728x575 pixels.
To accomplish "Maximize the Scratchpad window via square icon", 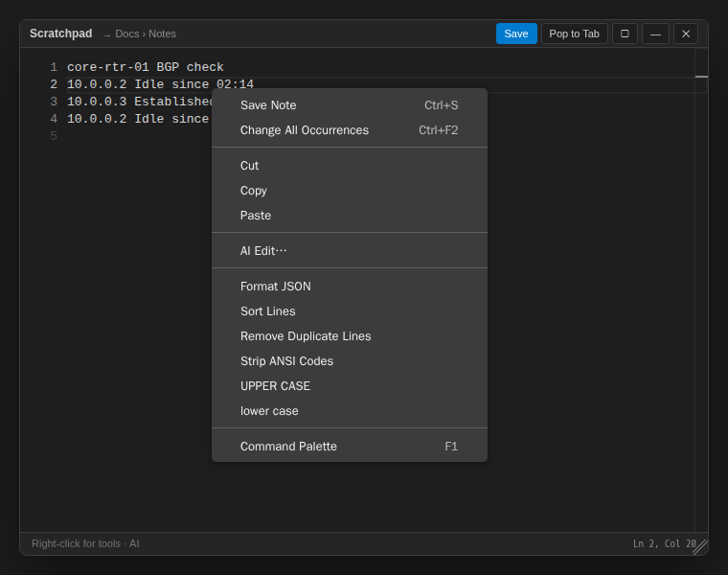I will pos(625,34).
